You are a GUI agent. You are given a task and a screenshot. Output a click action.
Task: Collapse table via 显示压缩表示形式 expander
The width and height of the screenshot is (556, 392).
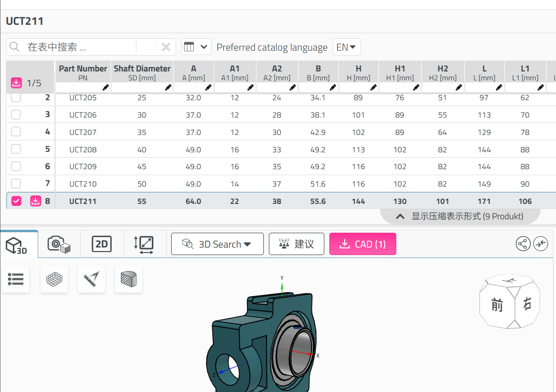click(460, 216)
